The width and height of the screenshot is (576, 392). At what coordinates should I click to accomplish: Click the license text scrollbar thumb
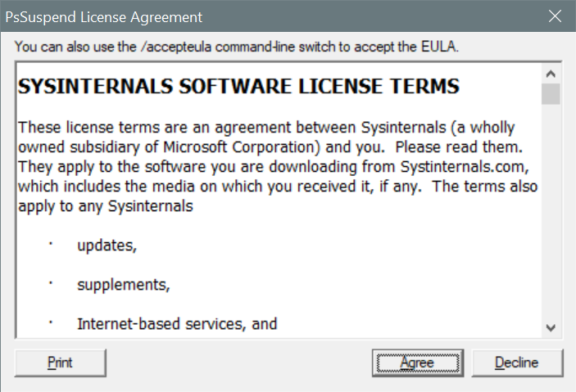(x=550, y=93)
